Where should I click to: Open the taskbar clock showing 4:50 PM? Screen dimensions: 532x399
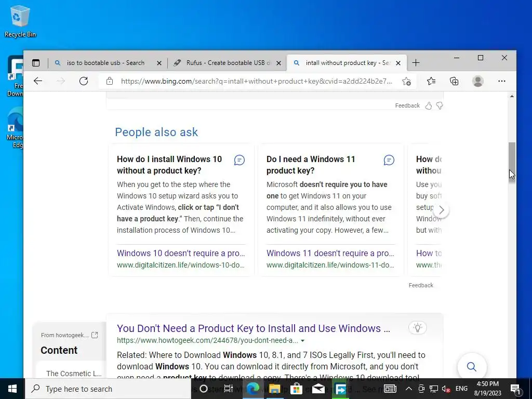pos(487,389)
